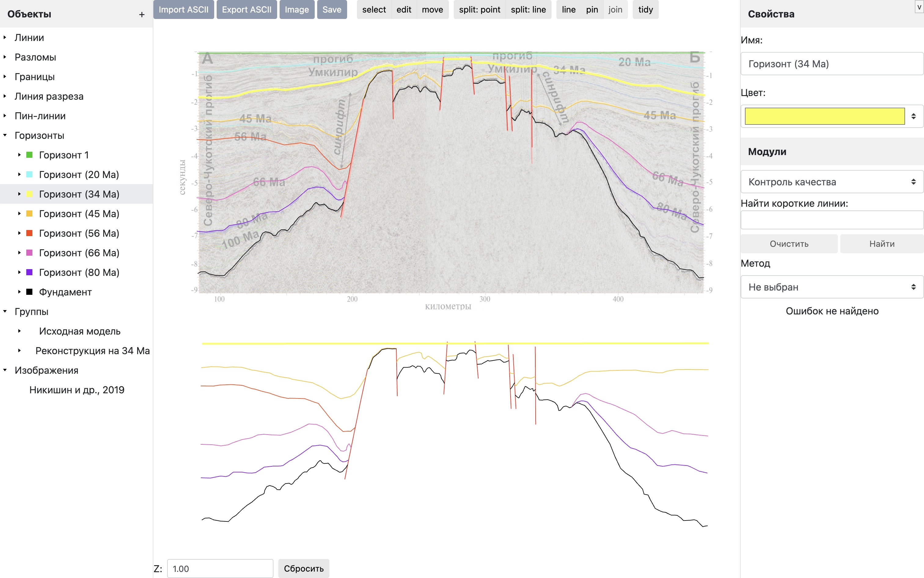Activate the move tool

[x=432, y=9]
